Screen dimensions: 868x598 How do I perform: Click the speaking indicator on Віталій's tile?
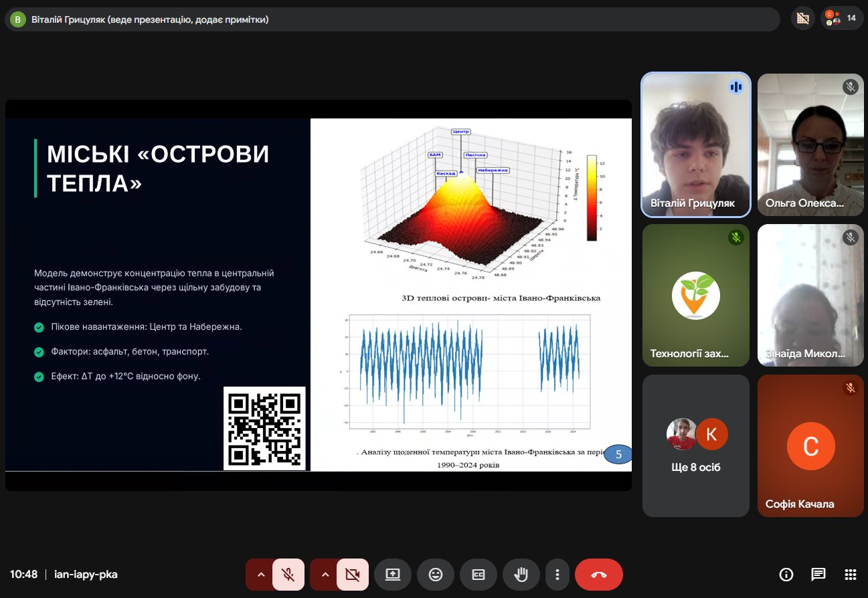coord(736,87)
